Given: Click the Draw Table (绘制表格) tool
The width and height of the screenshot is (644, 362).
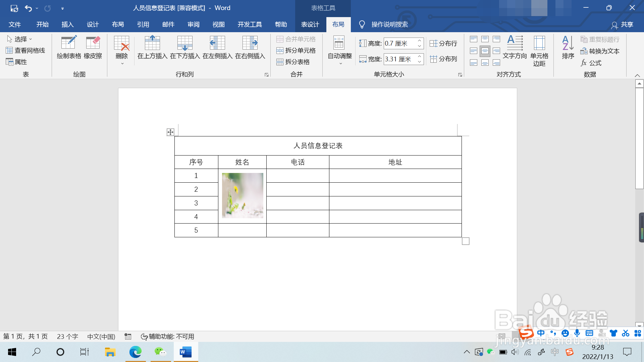Looking at the screenshot, I should pos(69,47).
